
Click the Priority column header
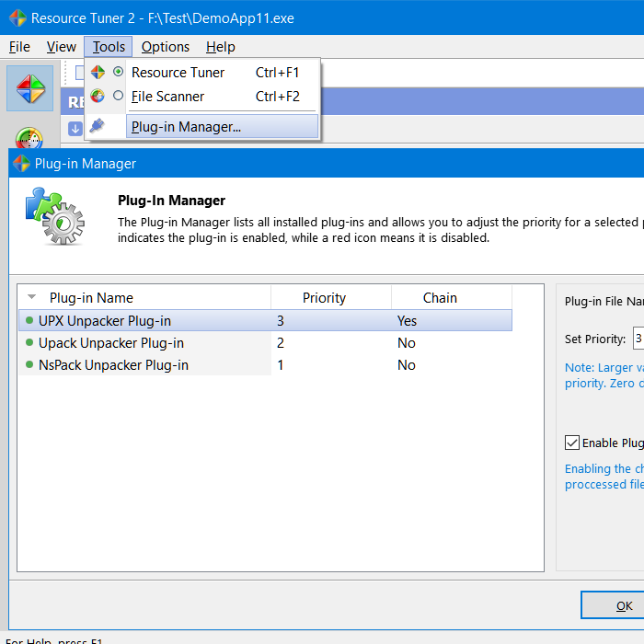(331, 298)
